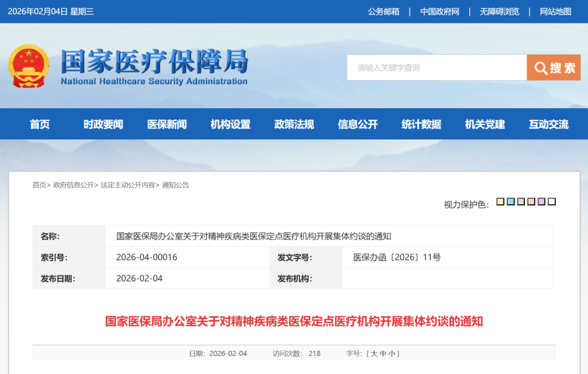Select the 首页 navigation menu
This screenshot has width=588, height=374.
click(40, 124)
